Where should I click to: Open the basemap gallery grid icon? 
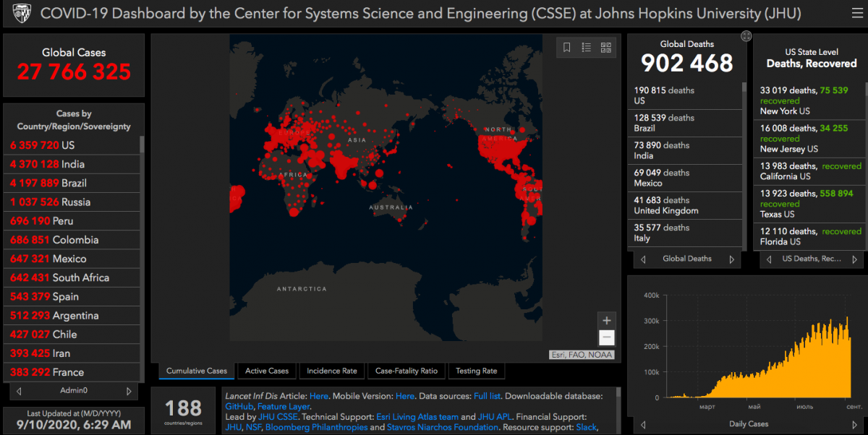[605, 48]
